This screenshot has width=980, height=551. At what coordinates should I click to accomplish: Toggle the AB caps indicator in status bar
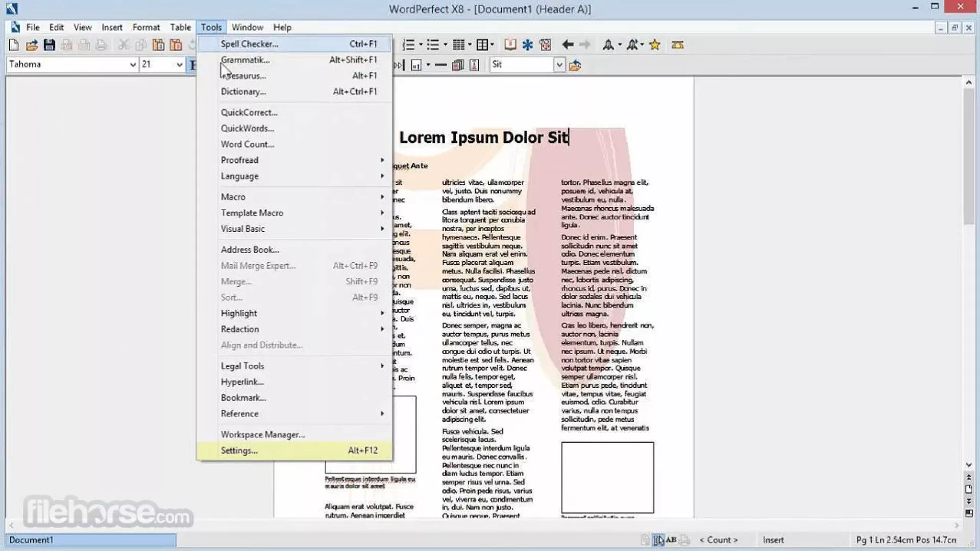pos(671,540)
